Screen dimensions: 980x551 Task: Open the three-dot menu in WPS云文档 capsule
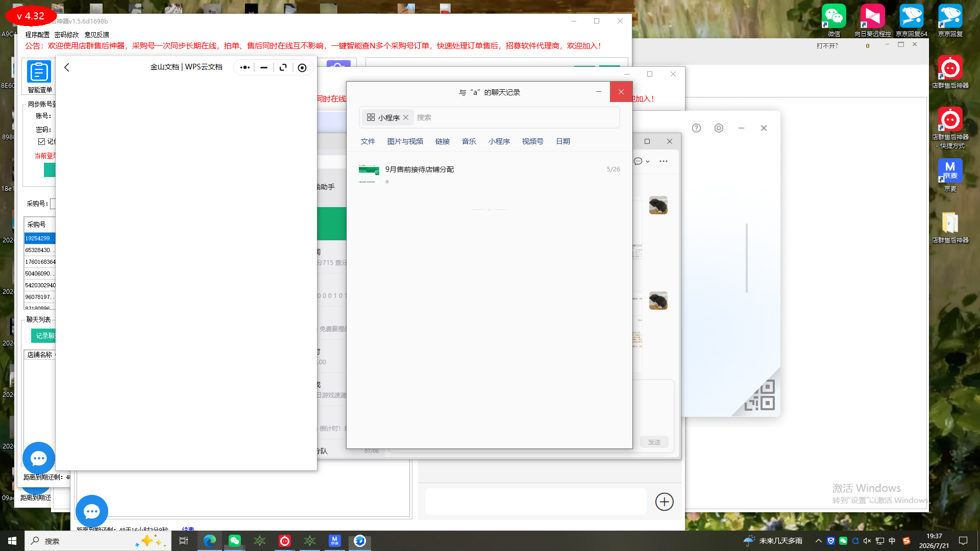(x=245, y=67)
